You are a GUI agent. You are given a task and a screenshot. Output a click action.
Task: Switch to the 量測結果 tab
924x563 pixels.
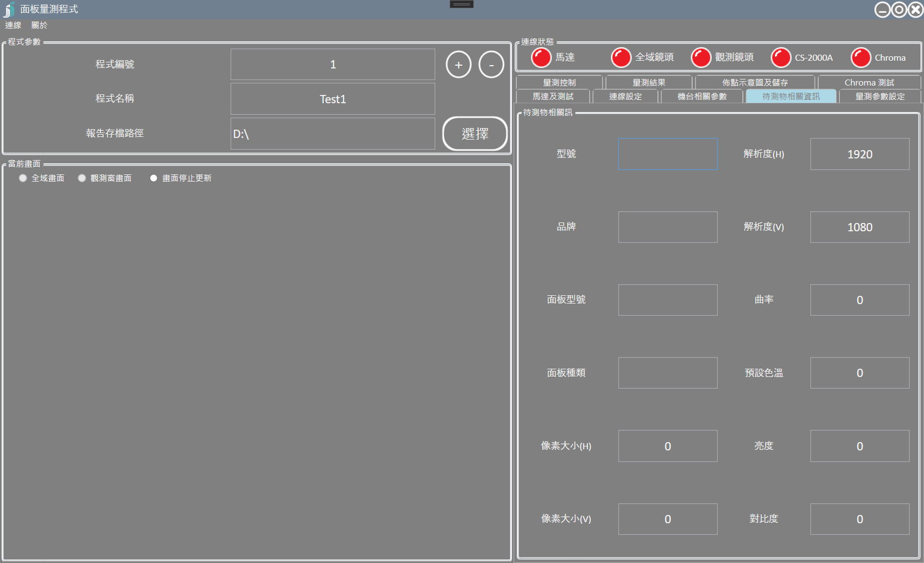click(649, 82)
